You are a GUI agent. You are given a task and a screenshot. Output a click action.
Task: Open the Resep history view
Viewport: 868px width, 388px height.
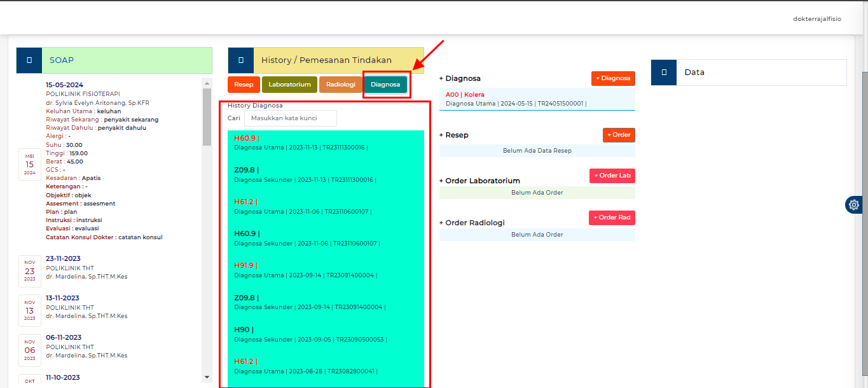pyautogui.click(x=243, y=83)
